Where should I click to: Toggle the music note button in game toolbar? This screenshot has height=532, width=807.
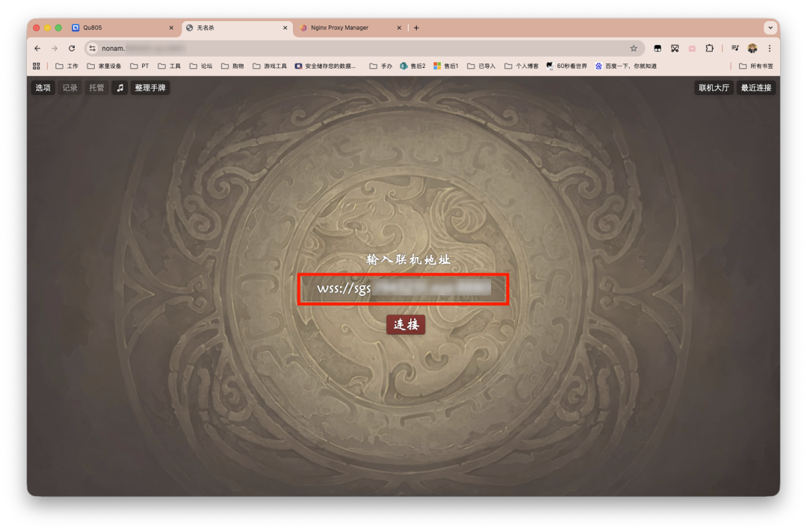[x=120, y=88]
